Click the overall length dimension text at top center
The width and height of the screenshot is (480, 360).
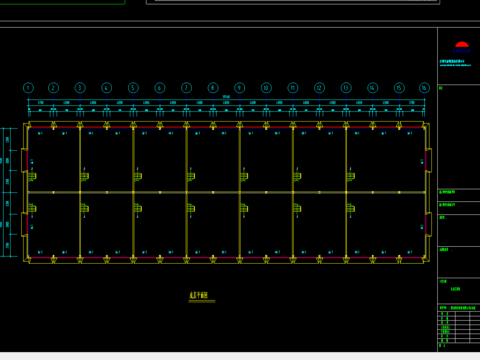[x=226, y=97]
